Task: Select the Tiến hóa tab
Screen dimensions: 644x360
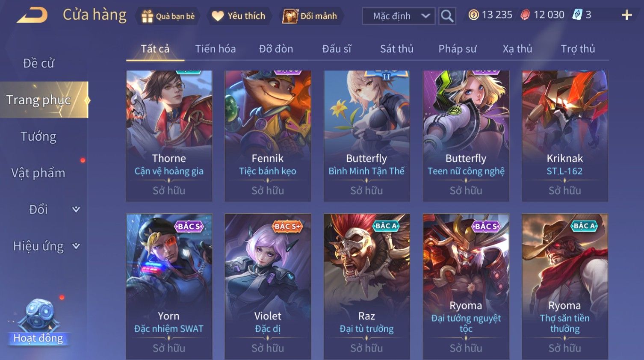Action: (x=216, y=49)
